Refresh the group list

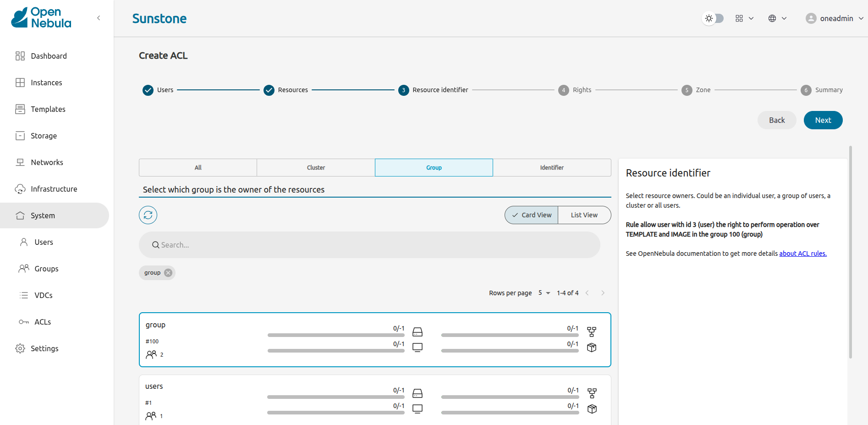(x=148, y=215)
